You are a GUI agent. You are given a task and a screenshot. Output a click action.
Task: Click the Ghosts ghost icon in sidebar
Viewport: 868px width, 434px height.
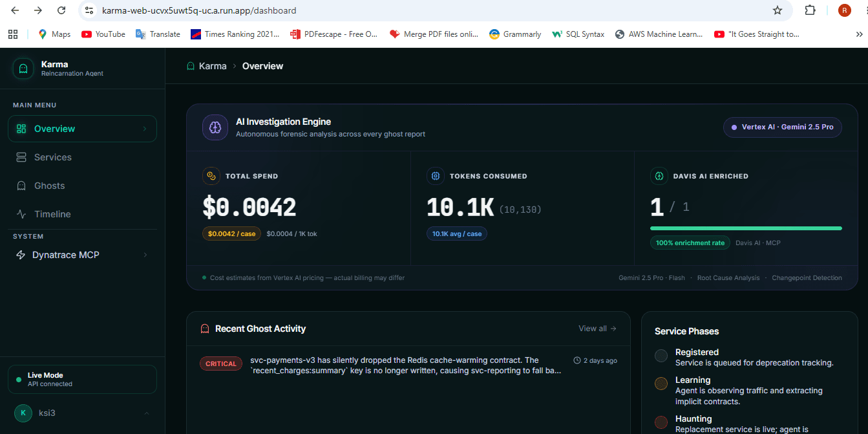21,186
